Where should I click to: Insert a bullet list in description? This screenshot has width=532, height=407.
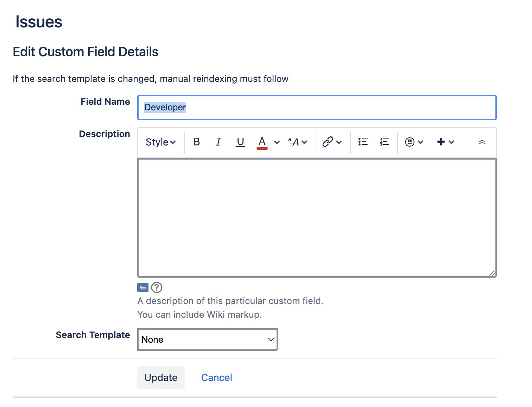click(x=363, y=142)
